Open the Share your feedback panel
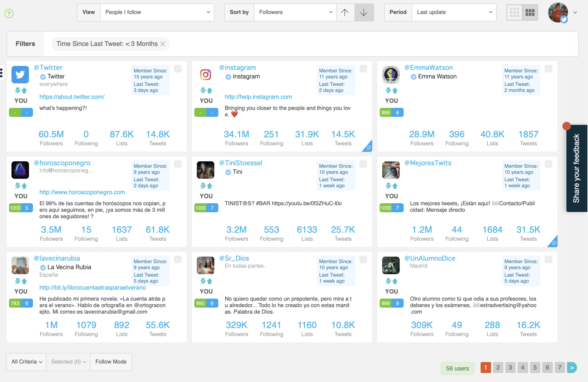Screen dimensions: 588x382 (x=577, y=167)
